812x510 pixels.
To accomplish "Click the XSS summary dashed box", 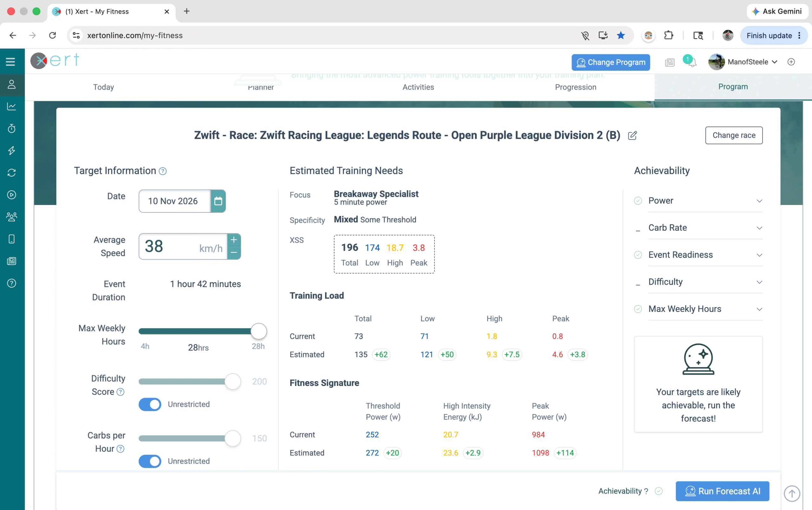I will click(384, 254).
